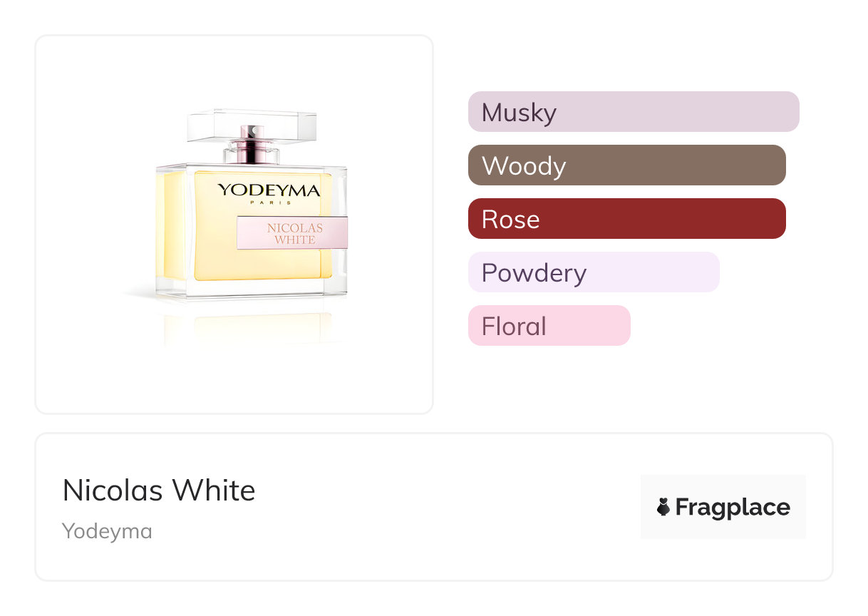This screenshot has height=616, width=868.
Task: Choose the brown Woody accord bar
Action: 626,165
